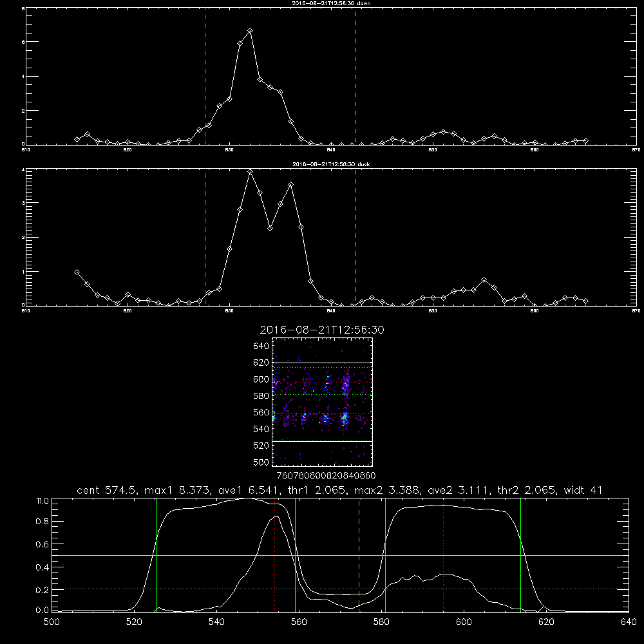The height and width of the screenshot is (644, 644).
Task: Click the dusk plot title text
Action: tap(331, 164)
